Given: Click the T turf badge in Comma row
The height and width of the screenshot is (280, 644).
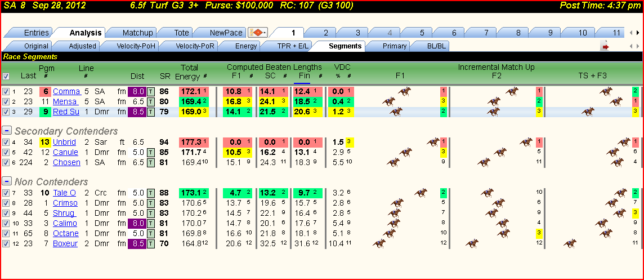Looking at the screenshot, I should coord(151,91).
